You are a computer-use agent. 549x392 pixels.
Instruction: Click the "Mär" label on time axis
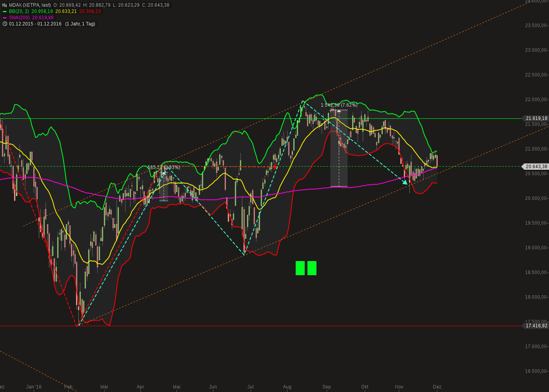click(x=104, y=387)
